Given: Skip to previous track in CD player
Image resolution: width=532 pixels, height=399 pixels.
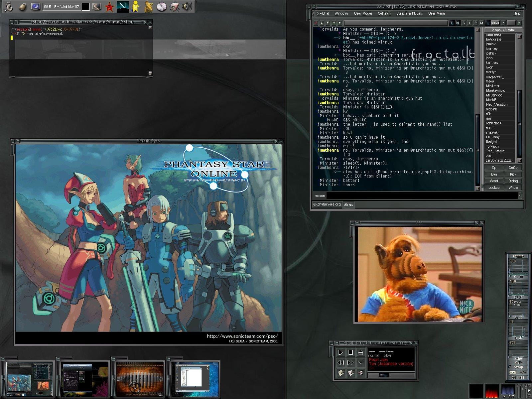Looking at the screenshot, I should click(x=340, y=363).
